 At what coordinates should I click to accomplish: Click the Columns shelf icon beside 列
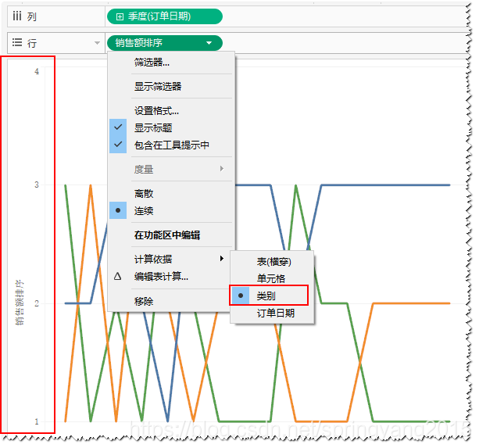click(x=17, y=16)
